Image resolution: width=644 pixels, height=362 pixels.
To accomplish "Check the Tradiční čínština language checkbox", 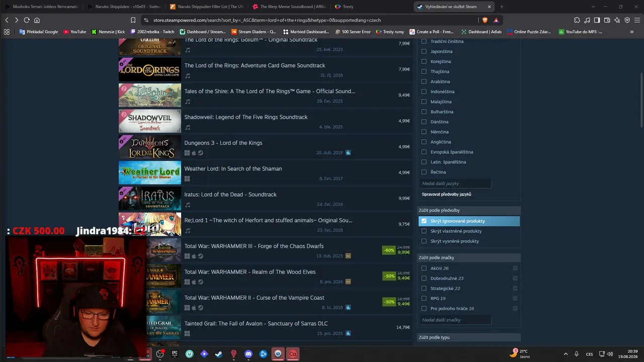I will 424,41.
